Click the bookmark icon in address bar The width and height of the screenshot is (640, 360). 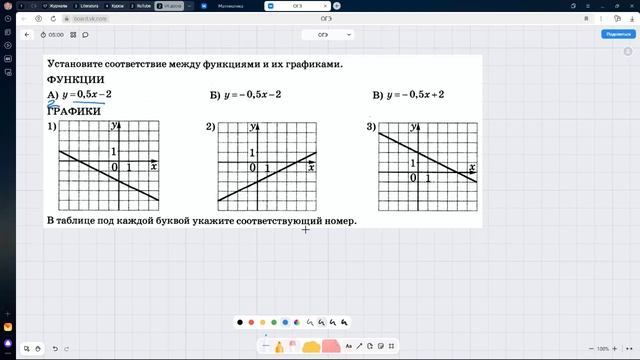click(586, 19)
